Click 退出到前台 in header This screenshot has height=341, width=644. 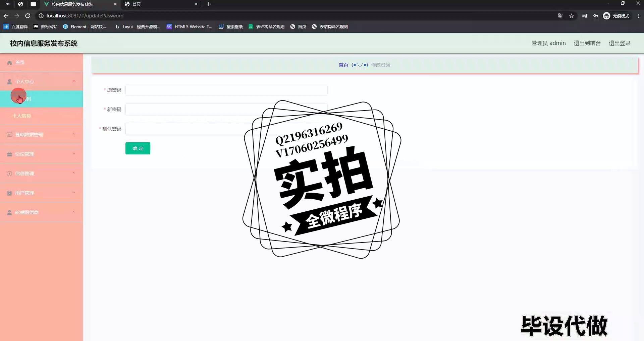tap(587, 43)
